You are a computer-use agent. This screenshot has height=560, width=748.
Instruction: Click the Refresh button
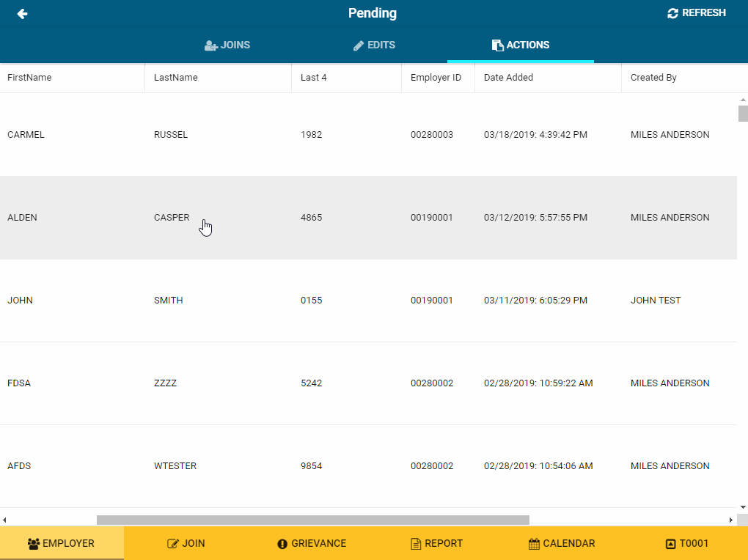coord(697,13)
